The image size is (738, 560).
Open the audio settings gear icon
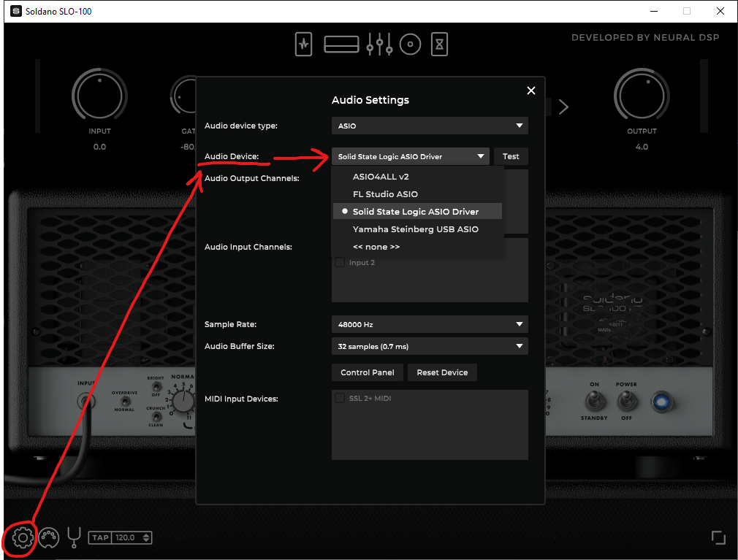pos(23,537)
